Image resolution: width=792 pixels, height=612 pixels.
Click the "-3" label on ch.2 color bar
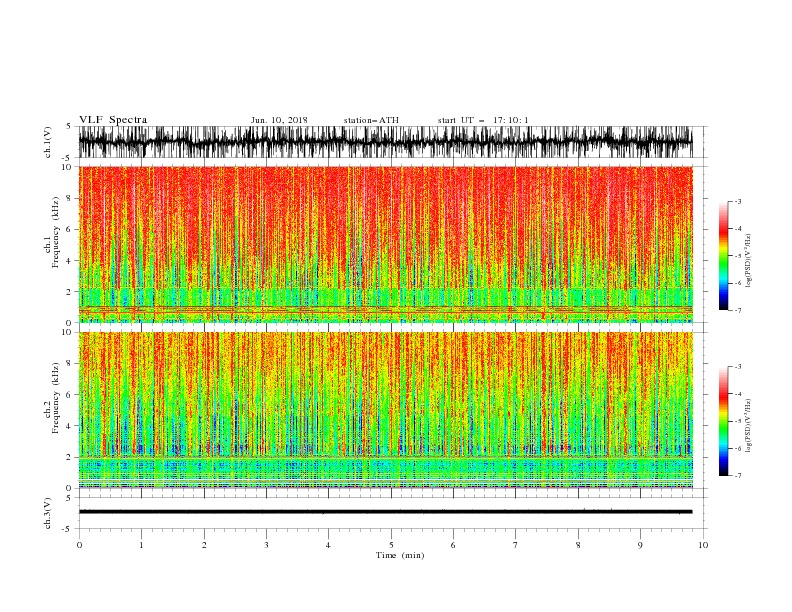pyautogui.click(x=738, y=367)
